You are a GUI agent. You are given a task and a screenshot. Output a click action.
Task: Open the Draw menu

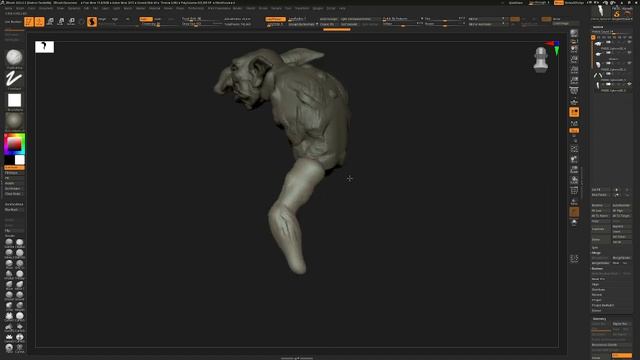[60, 8]
